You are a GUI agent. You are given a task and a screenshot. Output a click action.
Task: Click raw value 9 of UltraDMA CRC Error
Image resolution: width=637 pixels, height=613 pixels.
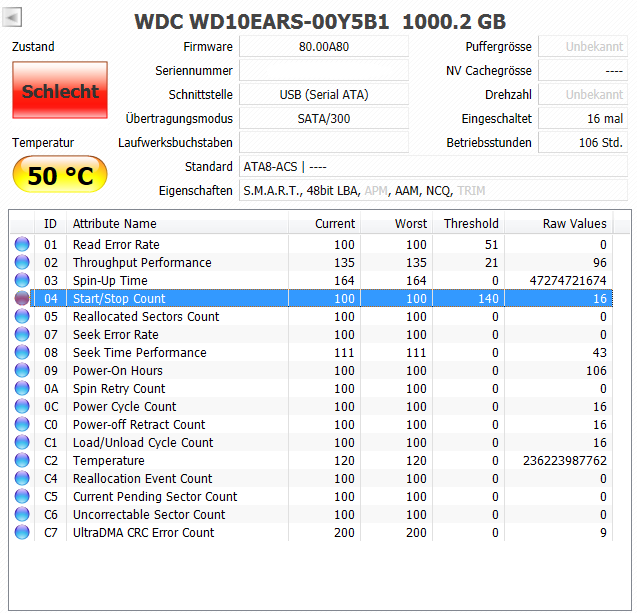pos(603,533)
